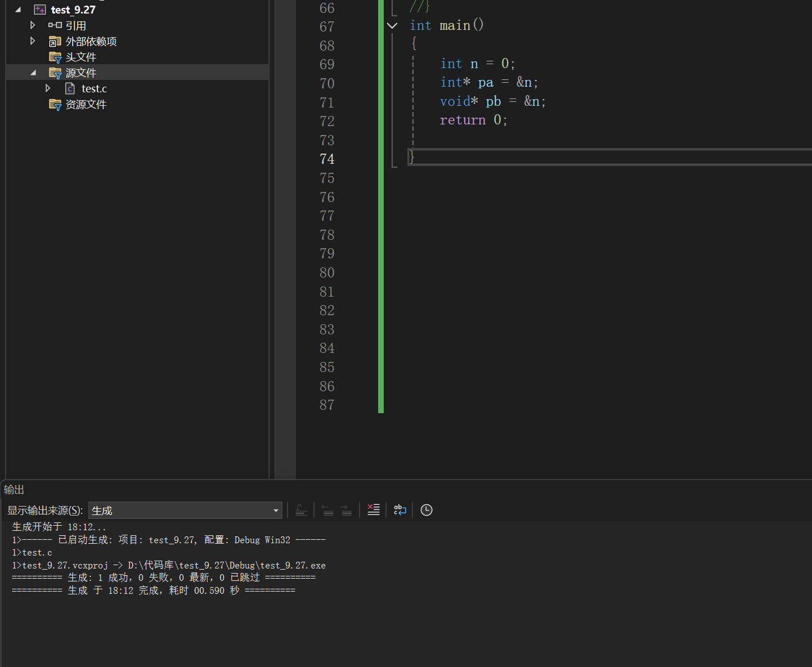Click the 输出 panel title
812x667 pixels.
tap(14, 490)
